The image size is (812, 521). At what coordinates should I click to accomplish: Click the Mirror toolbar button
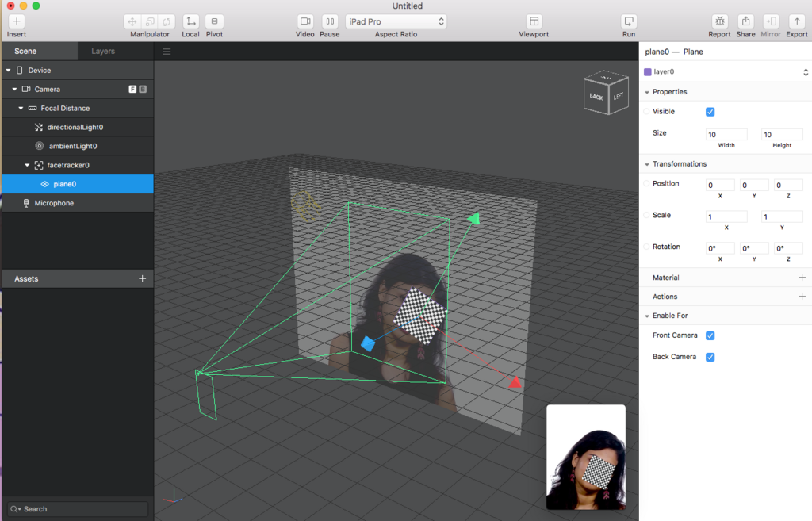tap(771, 21)
